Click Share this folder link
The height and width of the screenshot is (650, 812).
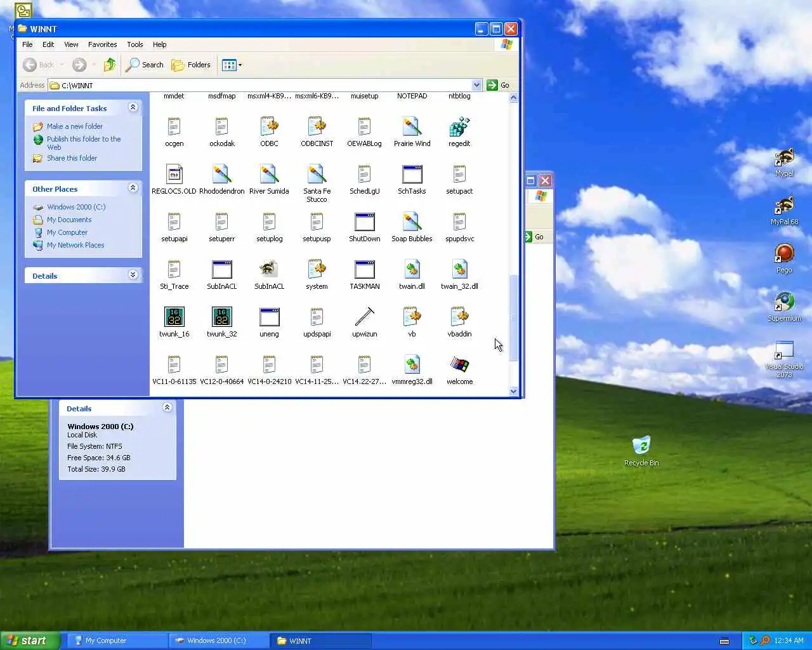[x=72, y=158]
